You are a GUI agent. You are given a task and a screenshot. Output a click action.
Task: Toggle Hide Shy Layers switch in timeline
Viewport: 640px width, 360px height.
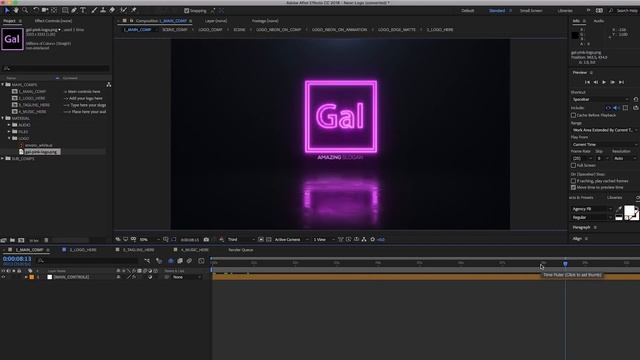click(x=171, y=261)
